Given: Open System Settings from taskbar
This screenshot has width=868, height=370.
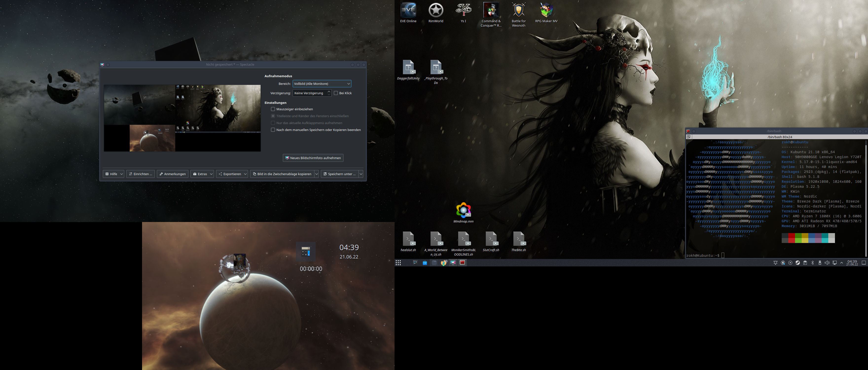Looking at the screenshot, I should tap(415, 263).
